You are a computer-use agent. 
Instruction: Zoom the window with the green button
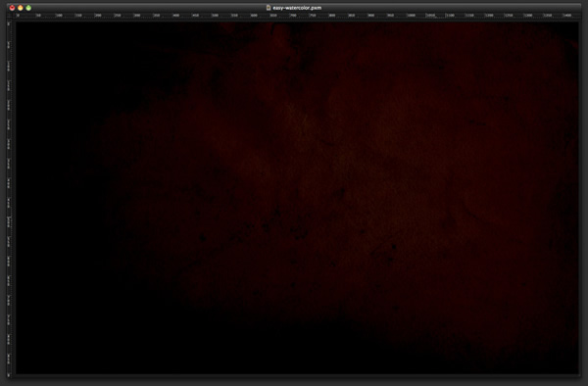pyautogui.click(x=28, y=8)
